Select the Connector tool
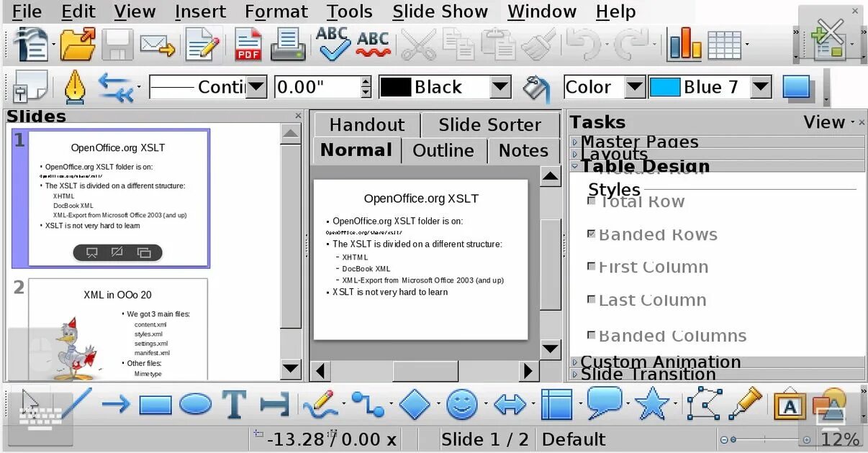Viewport: 868px width, 453px height. click(368, 404)
